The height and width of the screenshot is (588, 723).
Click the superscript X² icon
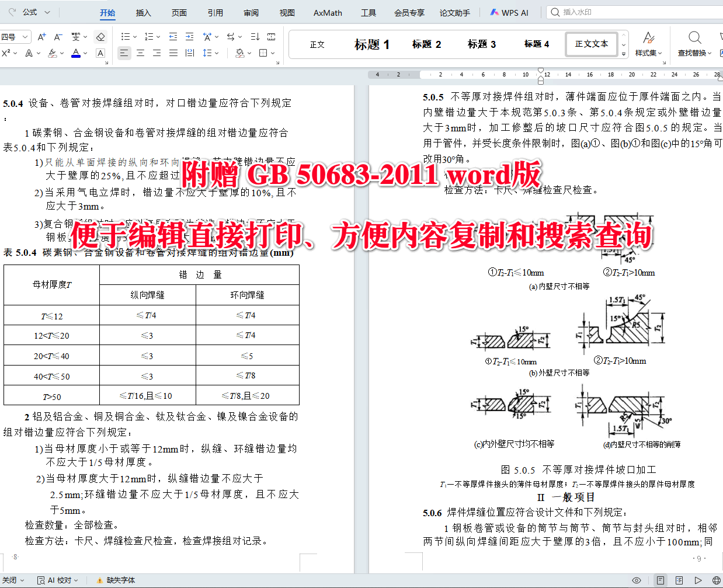(6, 53)
